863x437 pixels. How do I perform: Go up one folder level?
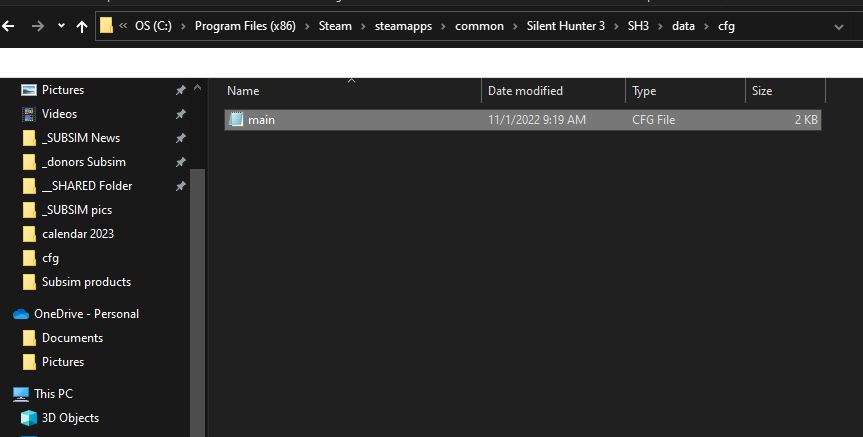coord(82,26)
